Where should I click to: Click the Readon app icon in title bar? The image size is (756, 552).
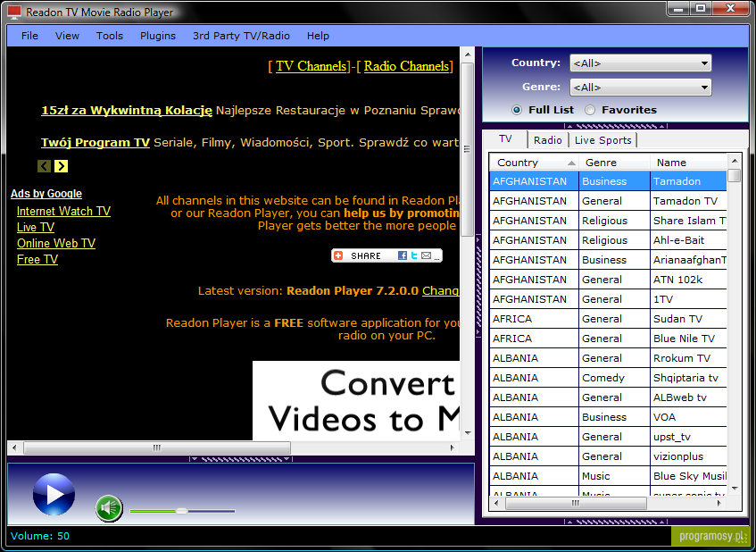15,13
